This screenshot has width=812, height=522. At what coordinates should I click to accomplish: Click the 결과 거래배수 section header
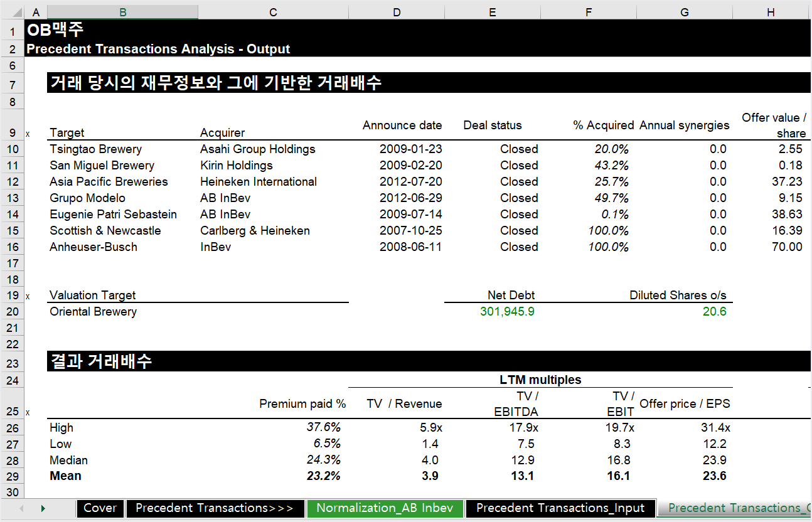101,361
